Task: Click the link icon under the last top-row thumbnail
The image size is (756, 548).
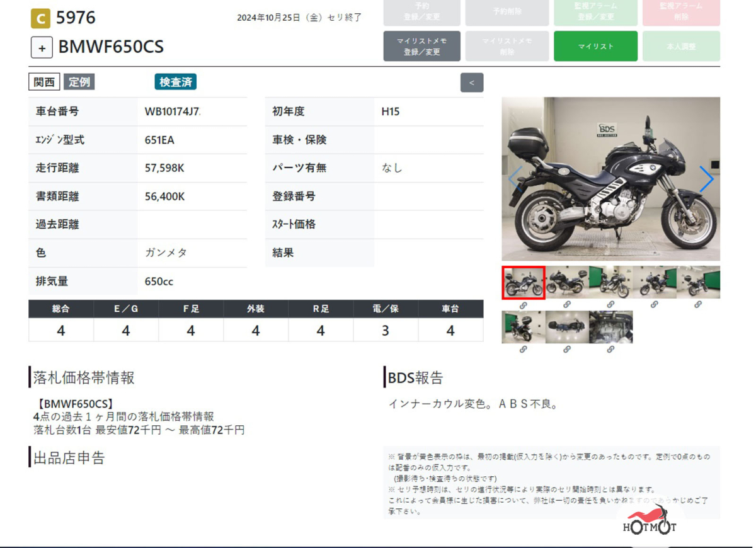Action: tap(698, 305)
